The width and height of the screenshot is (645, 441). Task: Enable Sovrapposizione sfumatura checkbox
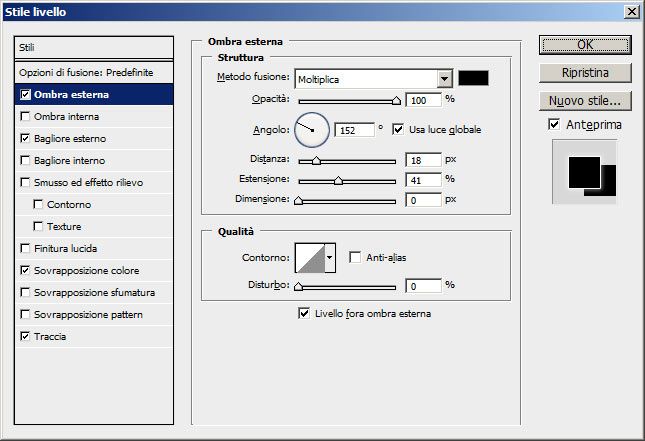click(x=25, y=292)
